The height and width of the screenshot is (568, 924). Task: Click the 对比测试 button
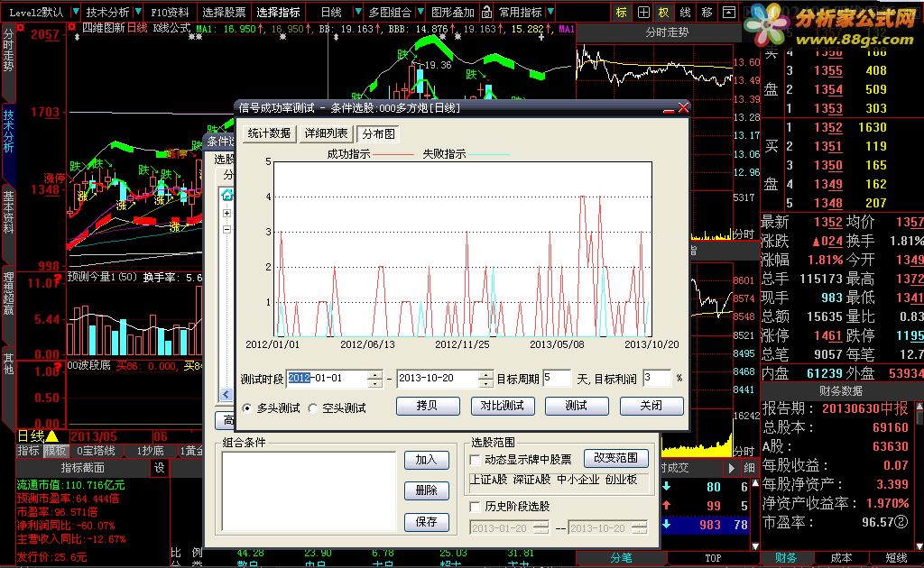point(502,406)
